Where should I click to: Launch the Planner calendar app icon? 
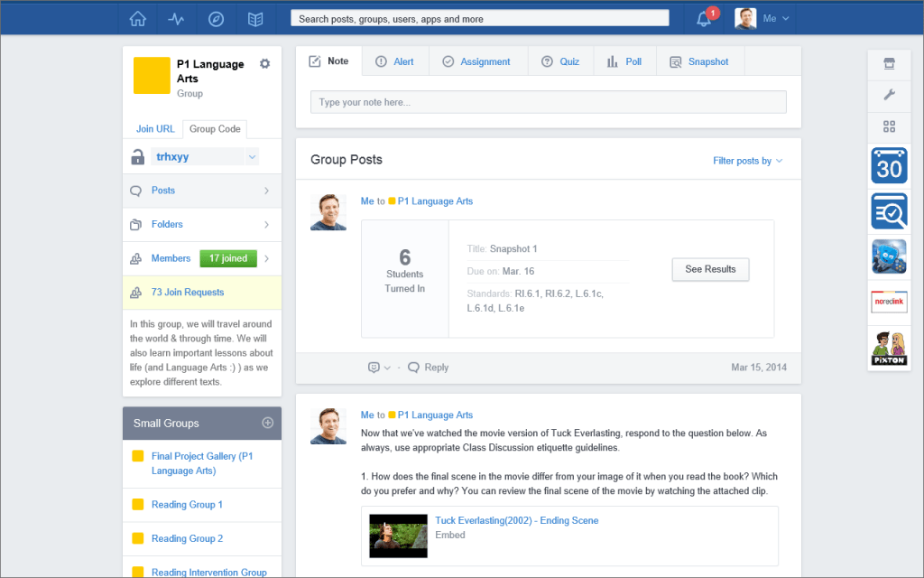pyautogui.click(x=889, y=166)
